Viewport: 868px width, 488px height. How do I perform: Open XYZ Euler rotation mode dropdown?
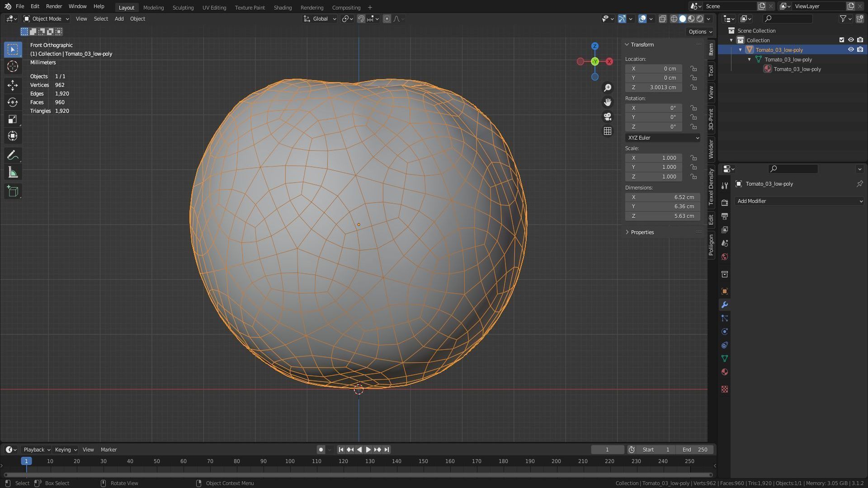tap(663, 138)
